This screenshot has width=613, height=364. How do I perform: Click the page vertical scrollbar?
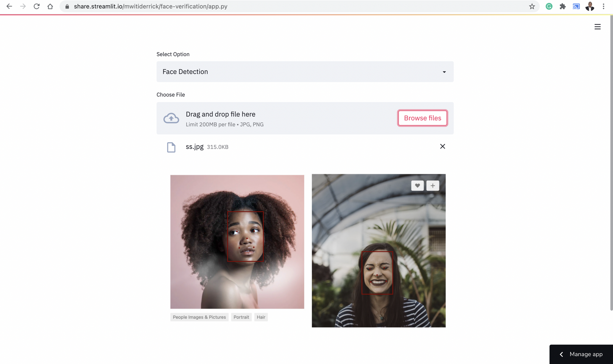pos(611,162)
